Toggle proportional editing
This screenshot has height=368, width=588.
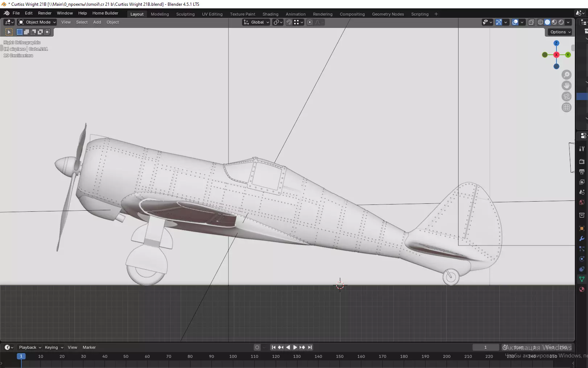(310, 22)
